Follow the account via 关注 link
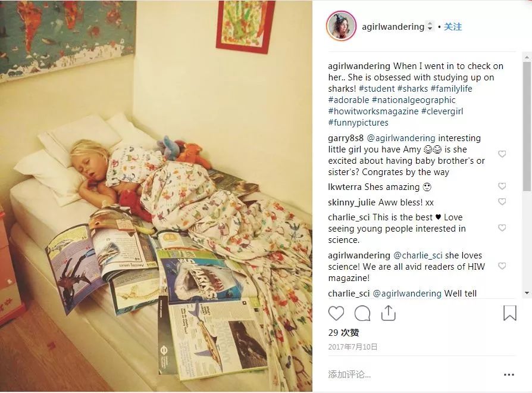532x393 pixels. click(453, 26)
